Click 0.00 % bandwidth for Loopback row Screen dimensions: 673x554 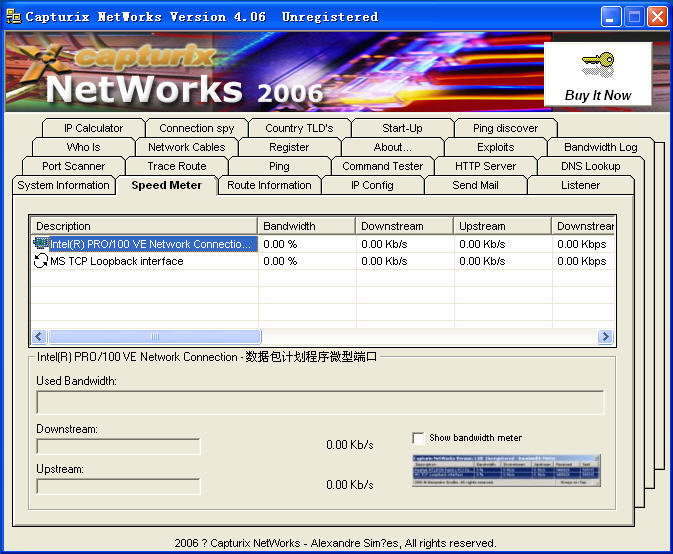click(x=280, y=261)
